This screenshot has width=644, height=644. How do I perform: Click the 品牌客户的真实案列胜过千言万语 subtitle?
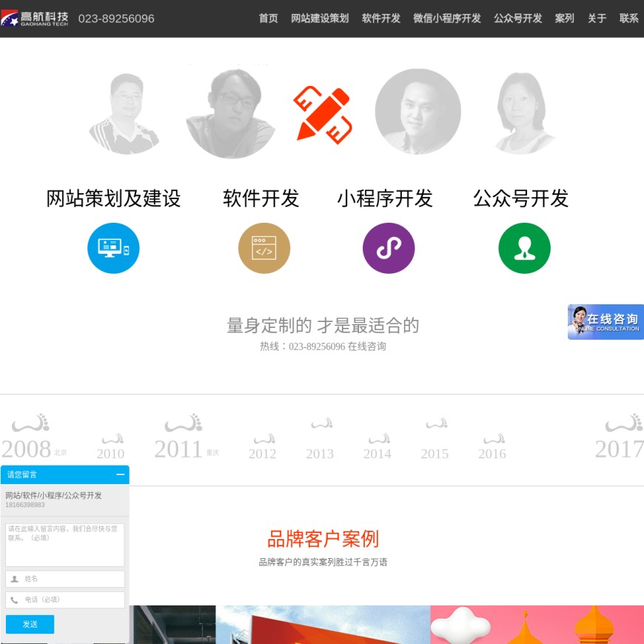[x=323, y=562]
